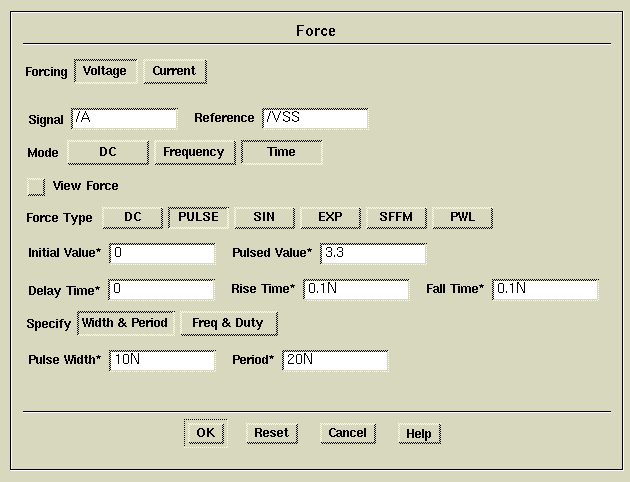Open Help for Force dialog
The height and width of the screenshot is (482, 630).
[419, 434]
